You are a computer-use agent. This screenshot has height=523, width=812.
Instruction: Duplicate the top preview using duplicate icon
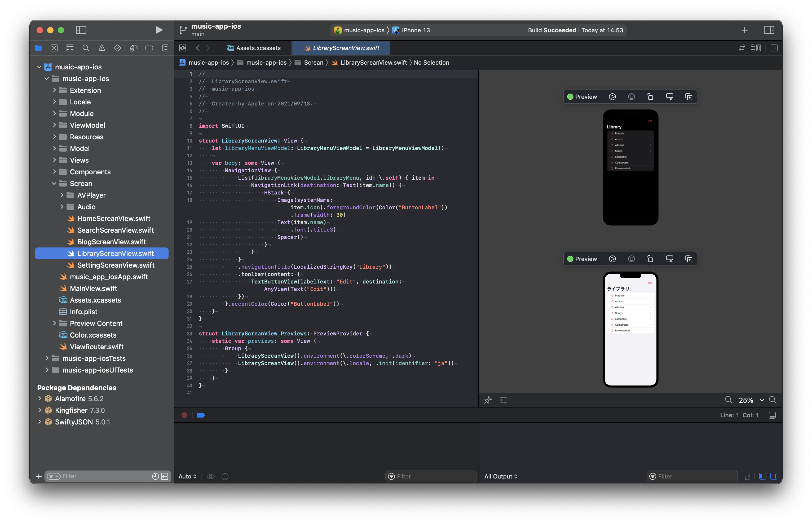click(x=689, y=97)
